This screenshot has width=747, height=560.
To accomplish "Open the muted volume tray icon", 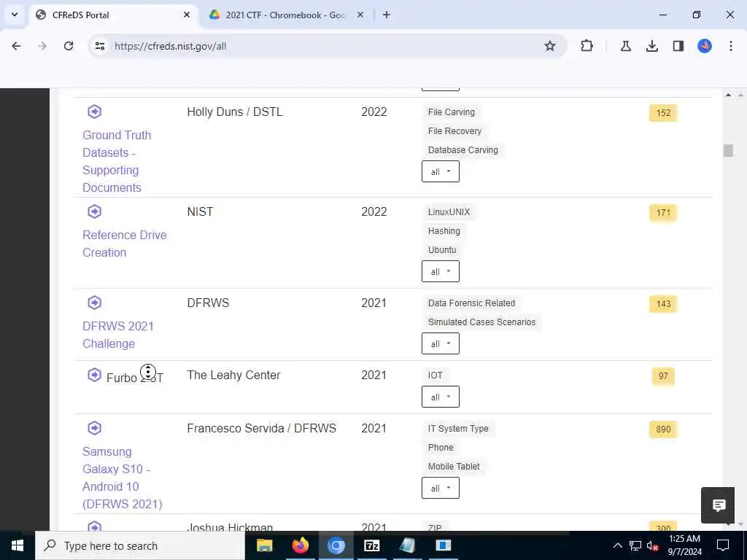I will [652, 545].
